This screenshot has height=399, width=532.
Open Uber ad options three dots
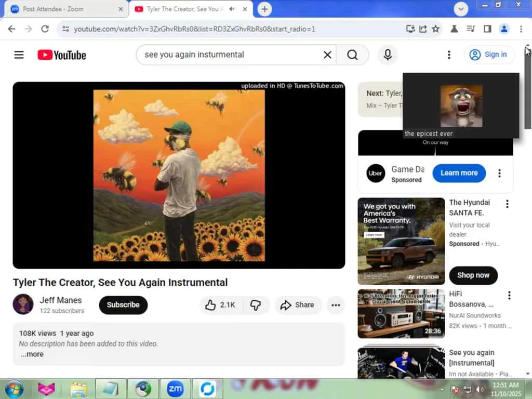(499, 174)
